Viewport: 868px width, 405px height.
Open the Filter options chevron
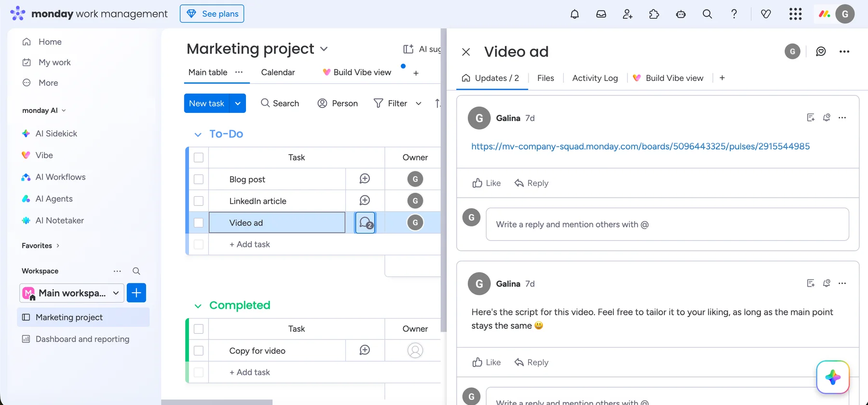(419, 103)
